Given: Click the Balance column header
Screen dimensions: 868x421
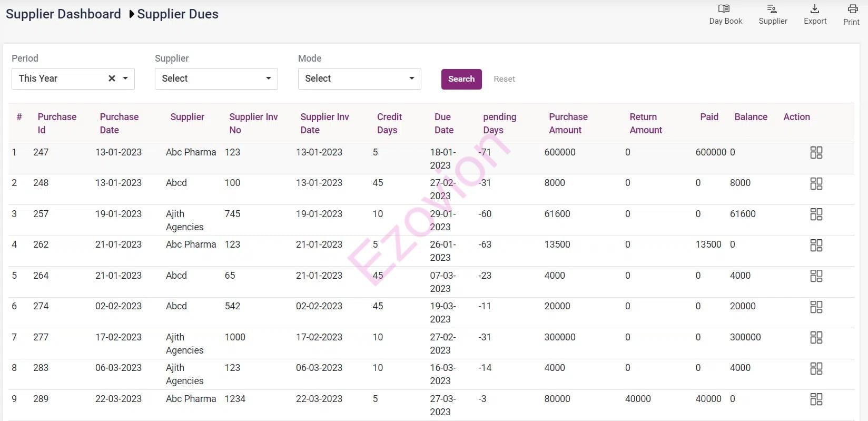Looking at the screenshot, I should pos(751,117).
